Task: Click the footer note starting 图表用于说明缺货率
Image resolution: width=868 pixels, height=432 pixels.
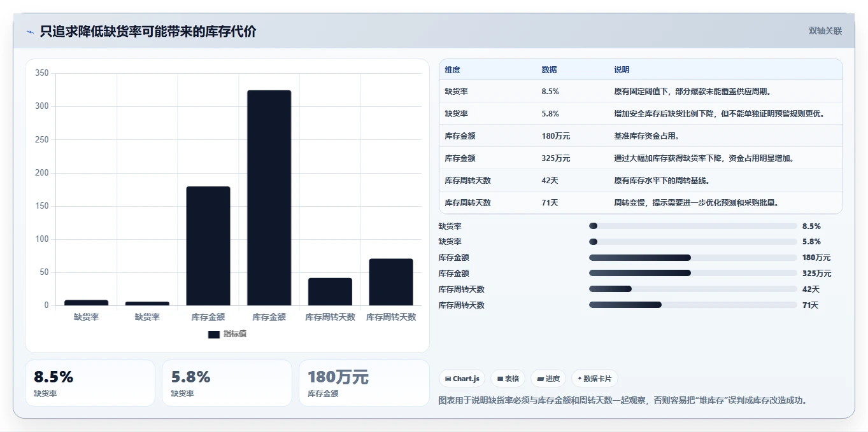Action: (623, 401)
